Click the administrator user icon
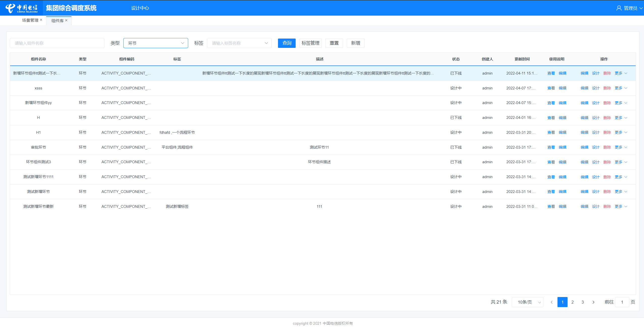Viewport: 644px width, 328px height. [619, 8]
